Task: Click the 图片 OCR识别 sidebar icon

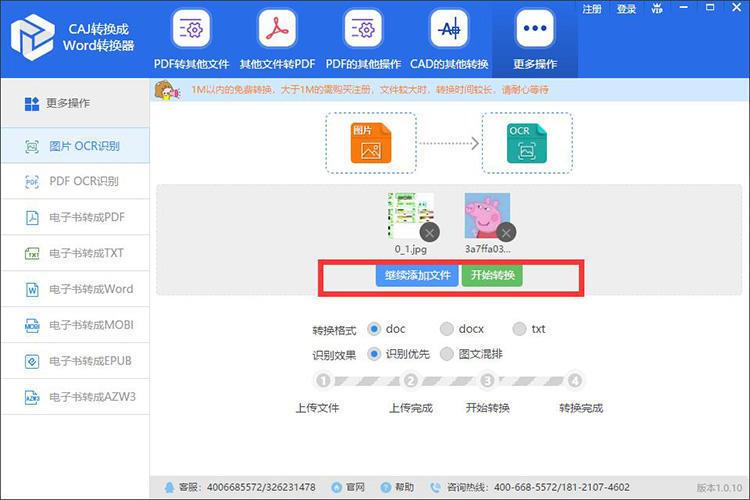Action: (32, 146)
